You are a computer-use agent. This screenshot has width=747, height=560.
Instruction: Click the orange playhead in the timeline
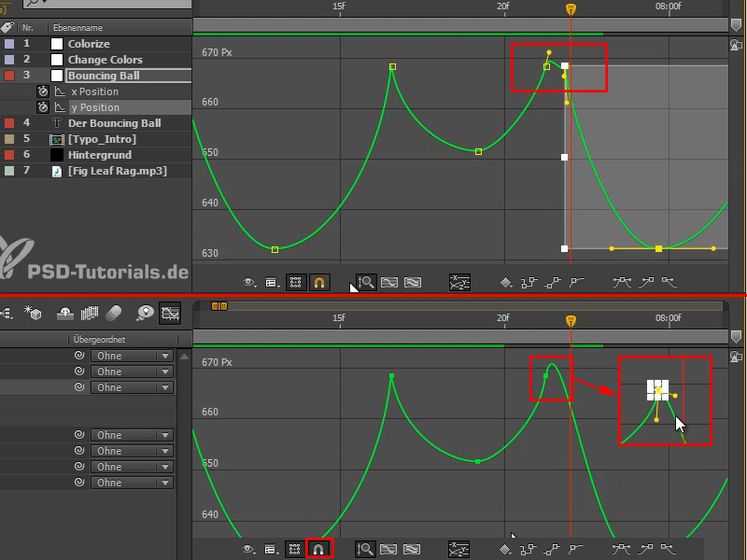[570, 7]
